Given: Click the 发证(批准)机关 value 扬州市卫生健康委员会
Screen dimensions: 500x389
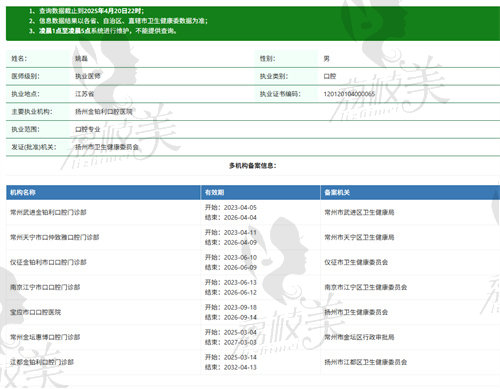Looking at the screenshot, I should (x=107, y=147).
